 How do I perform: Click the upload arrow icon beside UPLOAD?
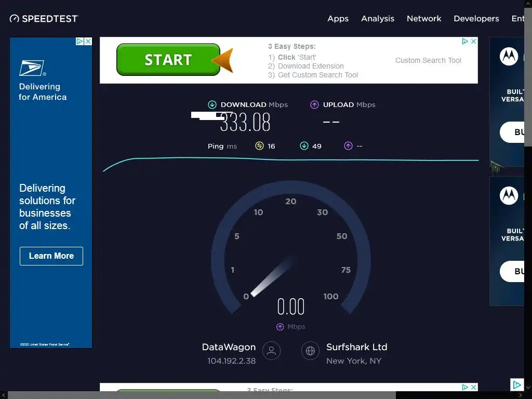coord(314,104)
